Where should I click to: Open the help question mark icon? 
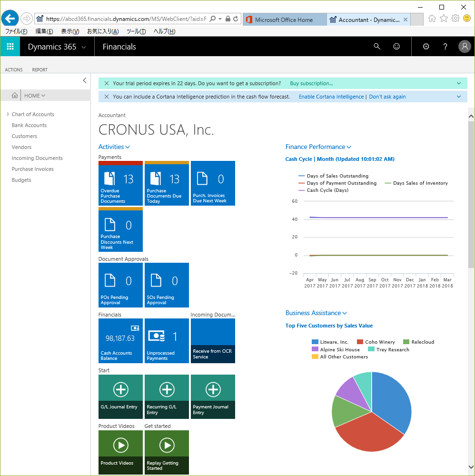(445, 47)
